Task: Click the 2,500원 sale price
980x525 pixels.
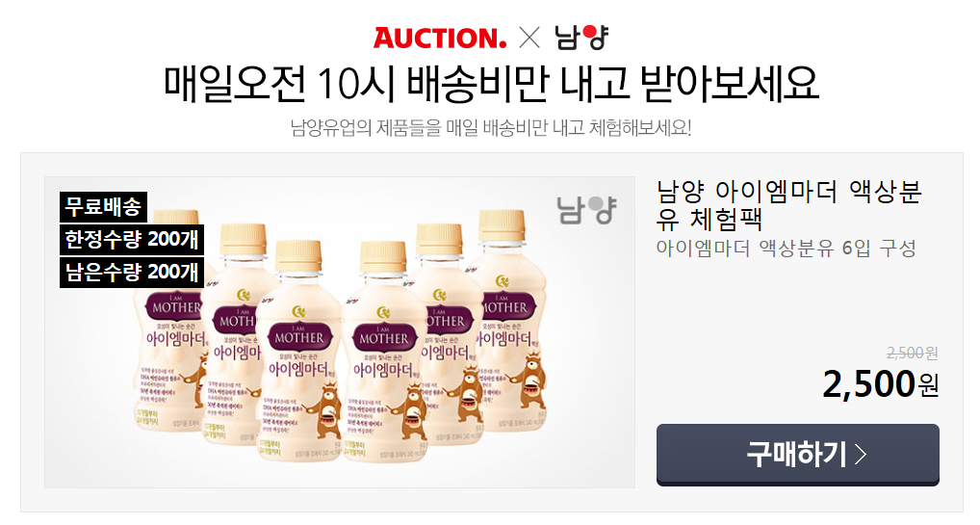Action: tap(881, 384)
